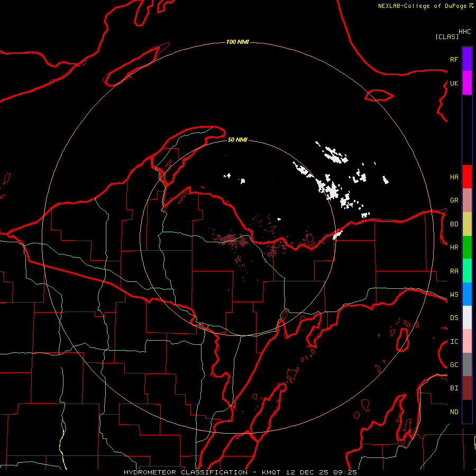
Task: Click the IC legend label
Action: click(x=454, y=342)
